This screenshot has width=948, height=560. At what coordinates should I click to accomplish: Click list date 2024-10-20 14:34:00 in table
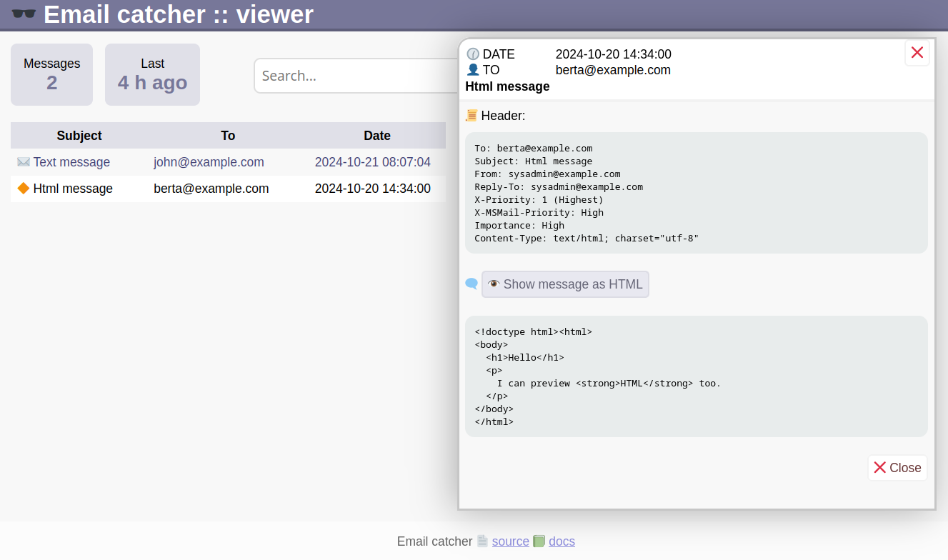coord(373,189)
